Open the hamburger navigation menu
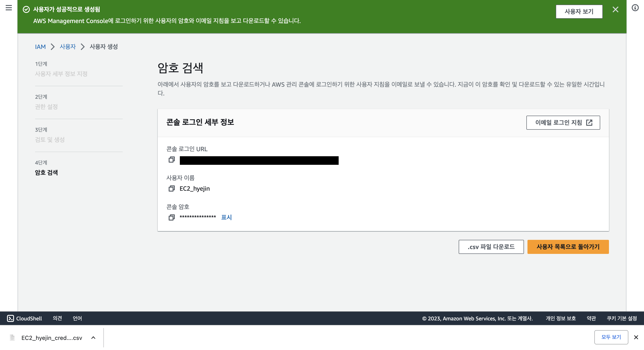Image resolution: width=644 pixels, height=350 pixels. tap(9, 8)
